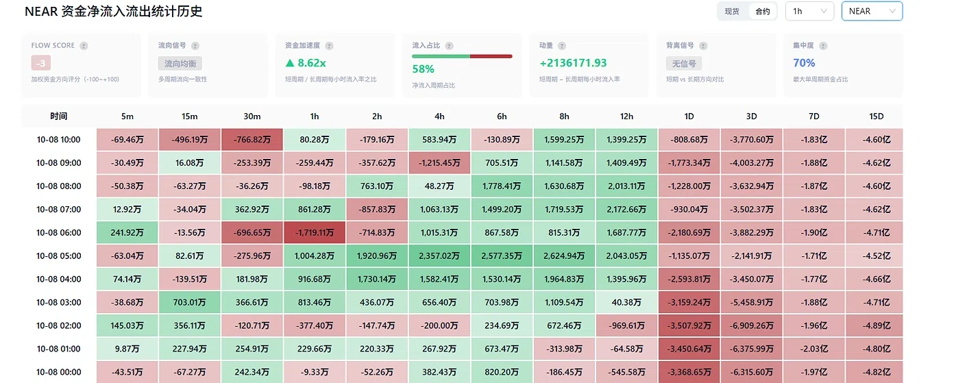Click the -2.03亿 cell
Viewport: 980px width, 383px height.
coord(814,349)
